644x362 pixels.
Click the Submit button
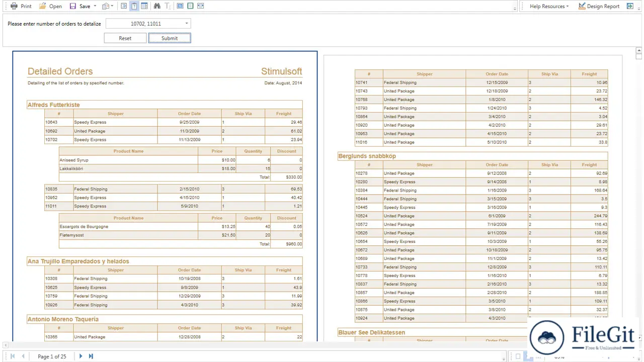tap(170, 38)
